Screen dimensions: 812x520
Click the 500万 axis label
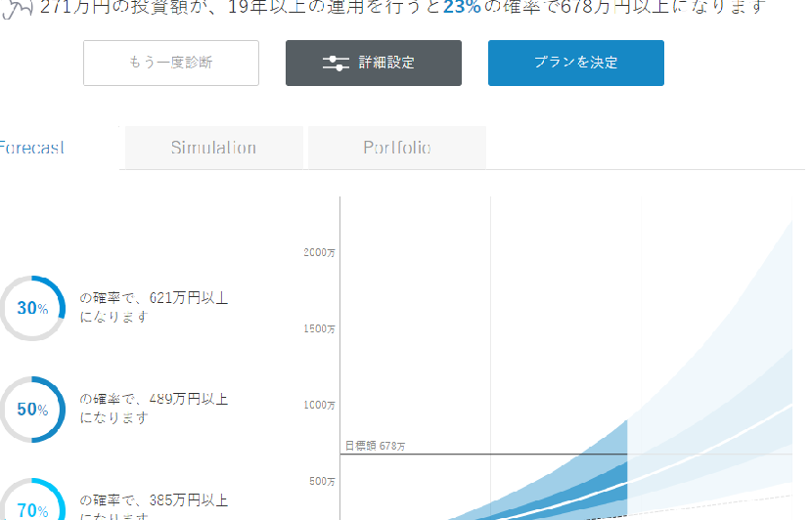[x=322, y=482]
